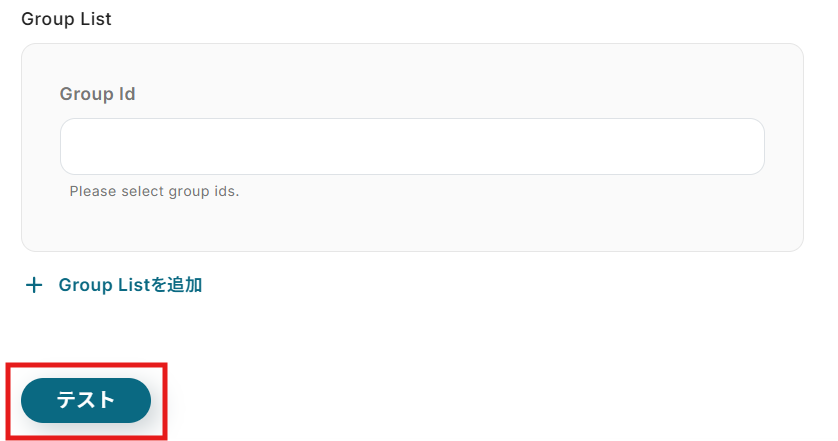Click the + symbol to add Group List
Screen dimensions: 838x441
click(34, 285)
